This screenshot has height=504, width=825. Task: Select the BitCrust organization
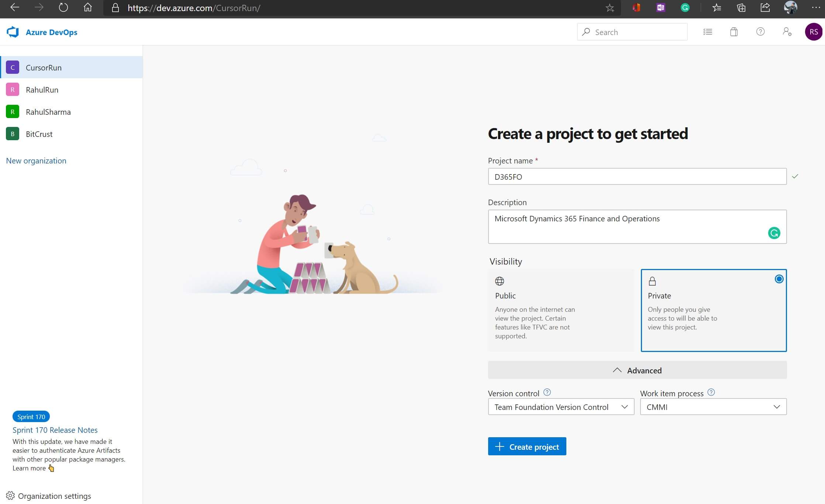click(x=39, y=134)
